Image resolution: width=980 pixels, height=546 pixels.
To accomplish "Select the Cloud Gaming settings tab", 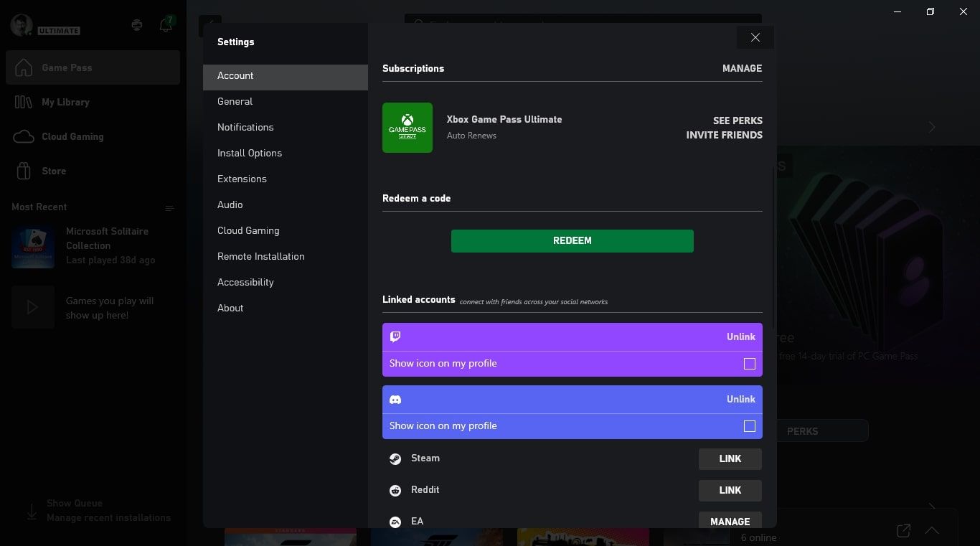I will (248, 230).
